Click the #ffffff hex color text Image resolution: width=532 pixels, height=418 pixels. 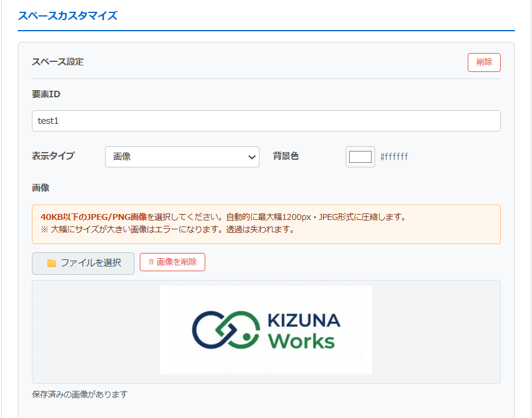point(394,157)
